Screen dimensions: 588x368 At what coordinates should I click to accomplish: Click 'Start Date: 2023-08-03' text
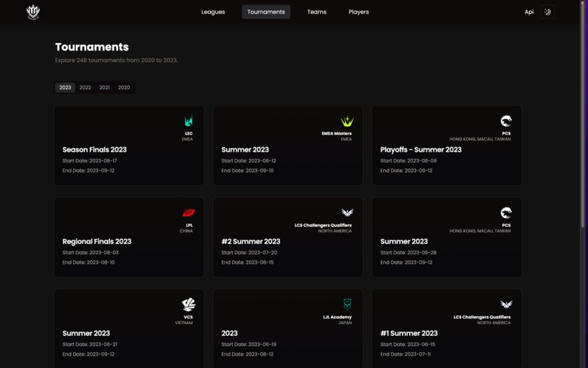click(x=90, y=253)
